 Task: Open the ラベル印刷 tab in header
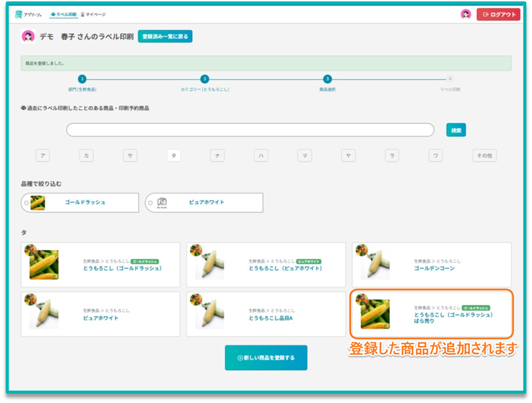[63, 14]
